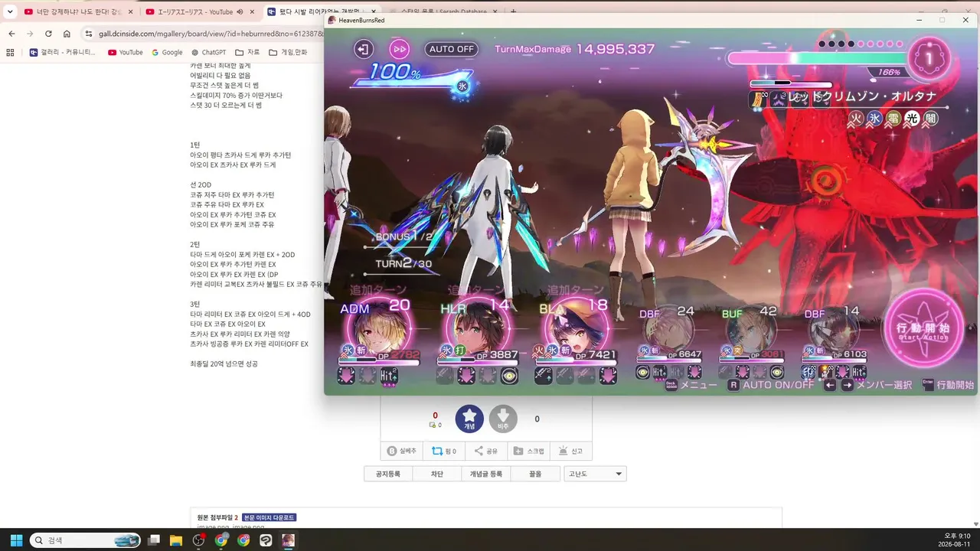
Task: Expand the 자료 bookmark folder
Action: [247, 52]
